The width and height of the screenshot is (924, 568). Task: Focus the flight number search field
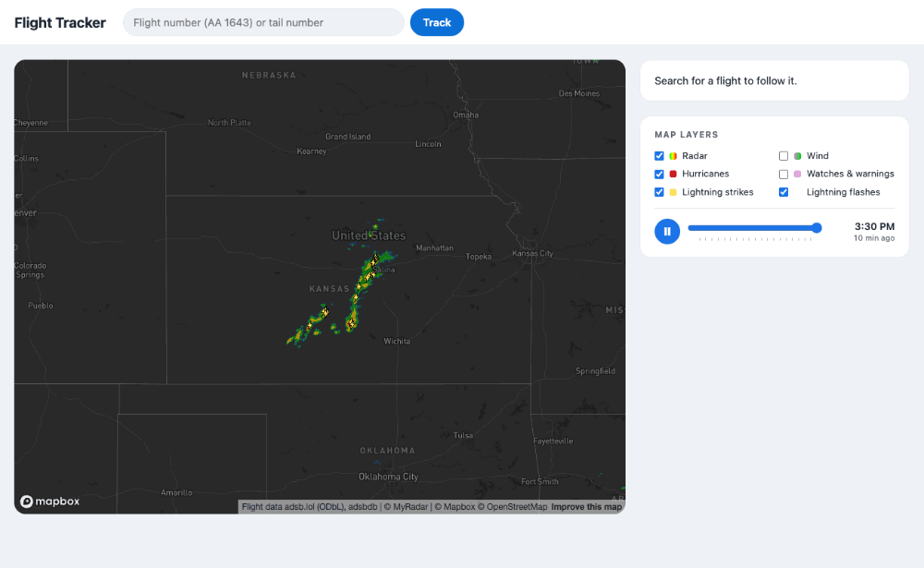click(x=263, y=22)
